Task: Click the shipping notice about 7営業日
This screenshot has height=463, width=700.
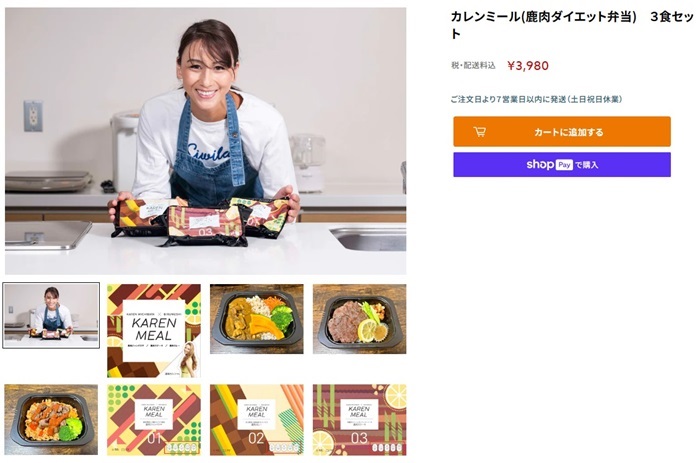Action: pyautogui.click(x=536, y=99)
